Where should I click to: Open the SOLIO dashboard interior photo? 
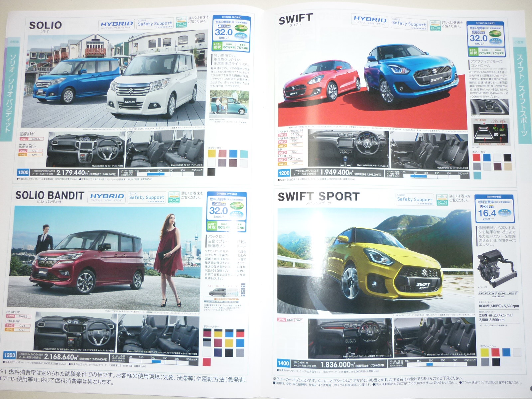tap(86, 149)
